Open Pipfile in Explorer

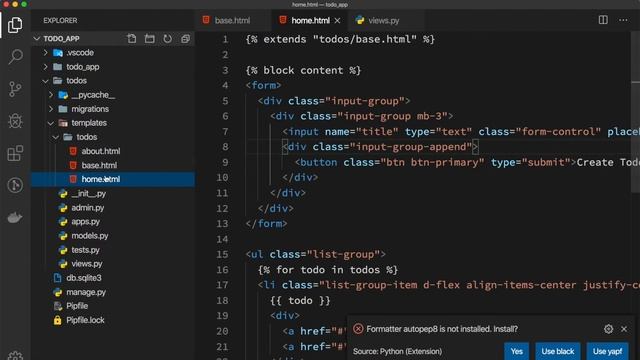click(x=77, y=306)
